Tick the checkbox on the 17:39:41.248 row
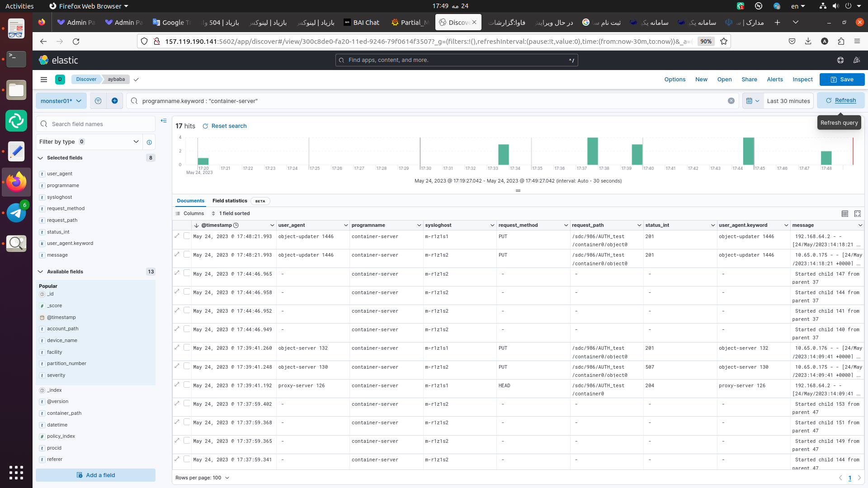 pos(187,366)
